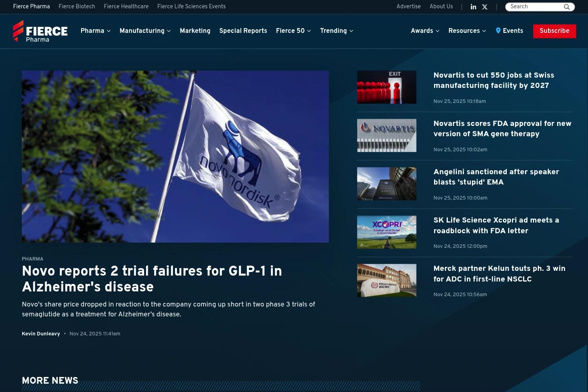
Task: Click the PHARMA category label
Action: tap(32, 259)
